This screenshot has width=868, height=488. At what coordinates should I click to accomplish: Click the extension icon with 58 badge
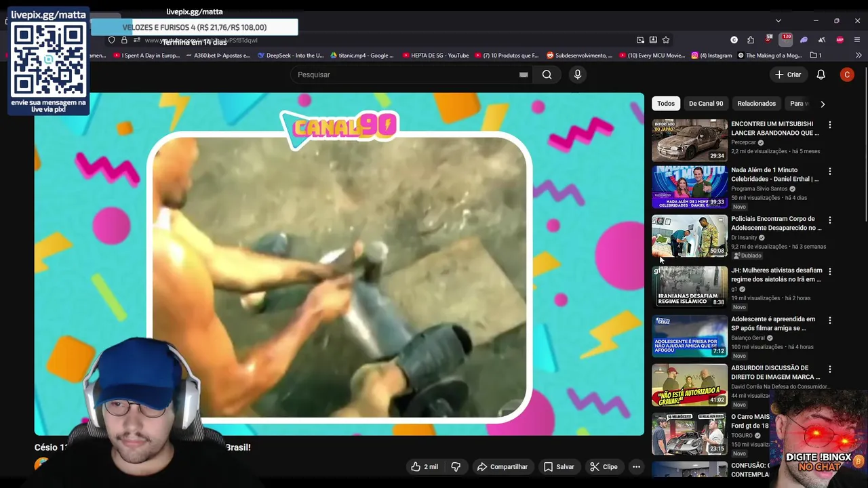coord(768,39)
